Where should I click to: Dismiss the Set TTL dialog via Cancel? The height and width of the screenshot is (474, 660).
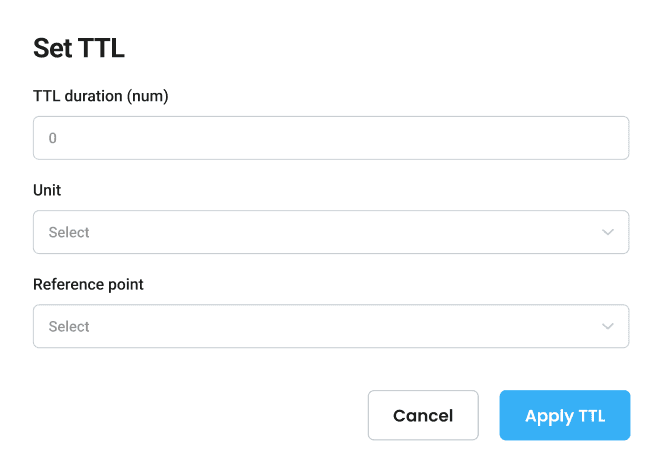[x=423, y=415]
